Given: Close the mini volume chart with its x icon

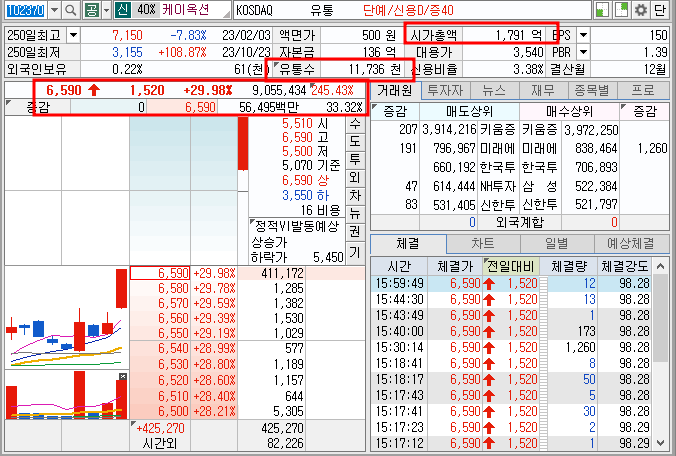Looking at the screenshot, I should point(123,377).
